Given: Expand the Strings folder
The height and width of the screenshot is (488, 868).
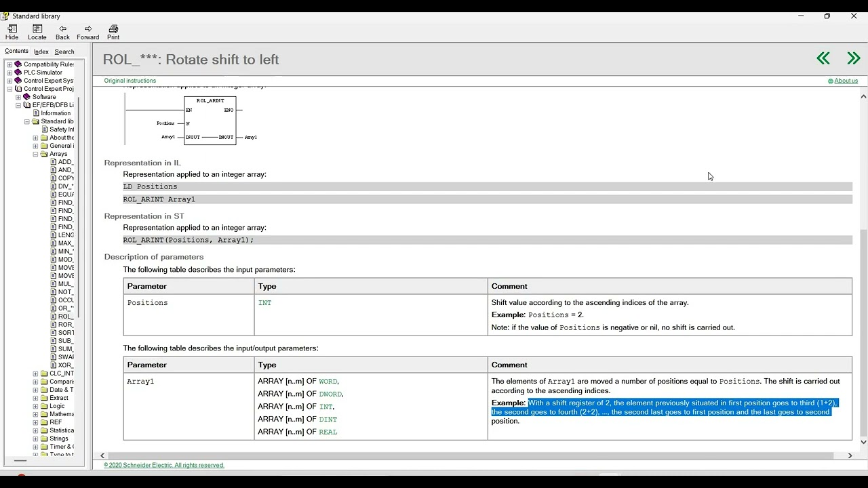Looking at the screenshot, I should 35,439.
